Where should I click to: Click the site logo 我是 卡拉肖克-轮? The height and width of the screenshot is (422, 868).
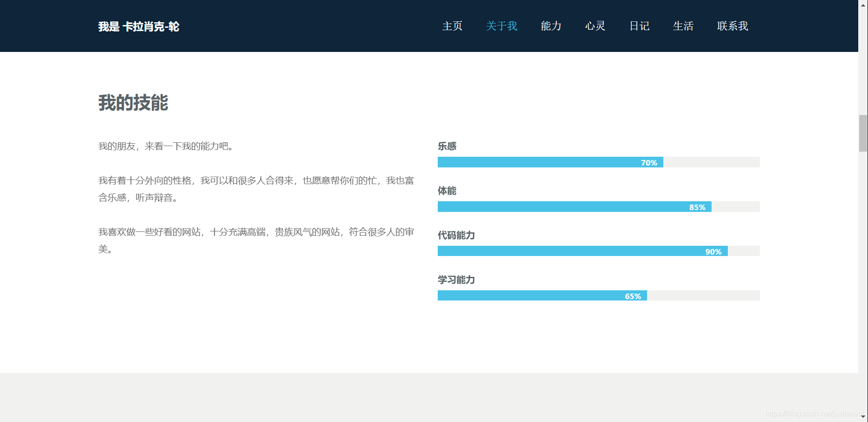pyautogui.click(x=139, y=26)
